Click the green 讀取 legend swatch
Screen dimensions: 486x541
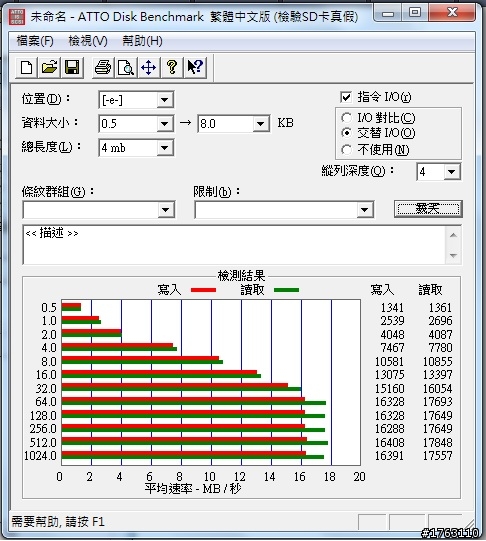286,290
